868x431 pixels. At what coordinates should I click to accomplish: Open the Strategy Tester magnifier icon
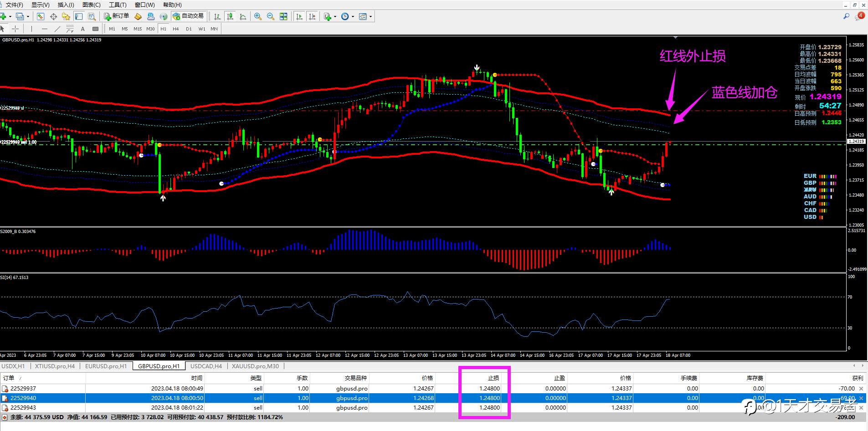pos(92,16)
